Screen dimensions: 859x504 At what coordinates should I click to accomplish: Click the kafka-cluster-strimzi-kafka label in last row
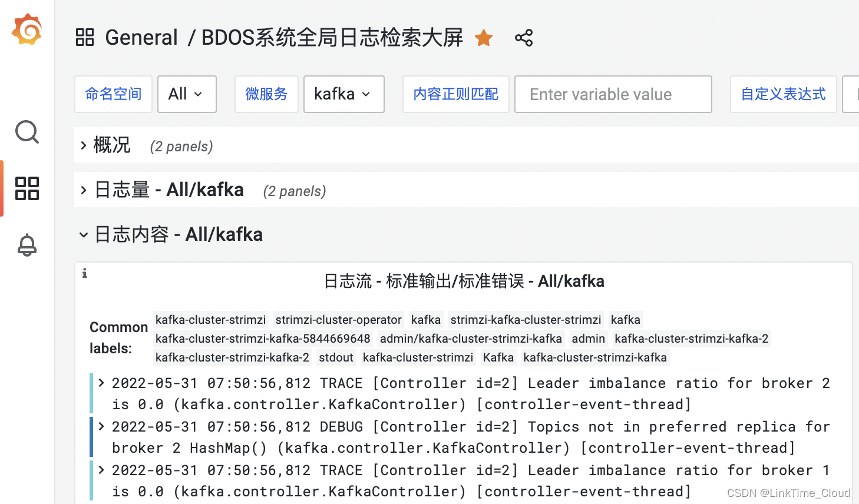pyautogui.click(x=595, y=357)
